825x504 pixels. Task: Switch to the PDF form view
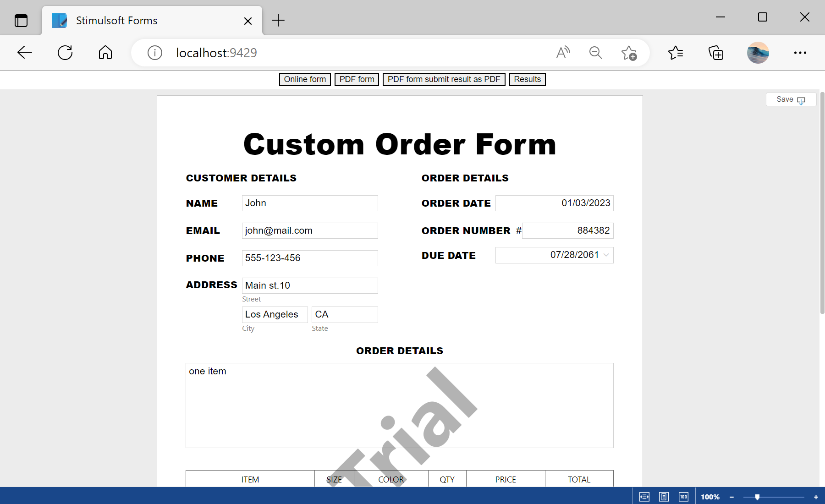pos(357,79)
